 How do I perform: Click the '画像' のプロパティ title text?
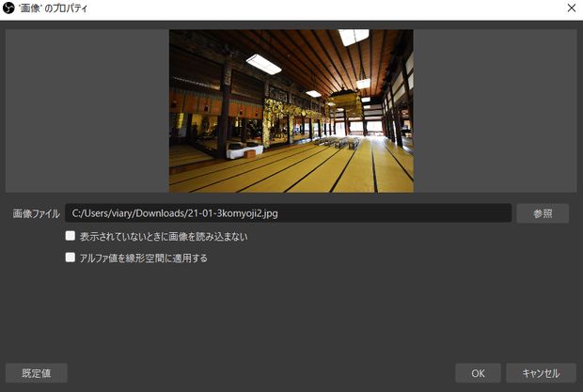tap(54, 8)
